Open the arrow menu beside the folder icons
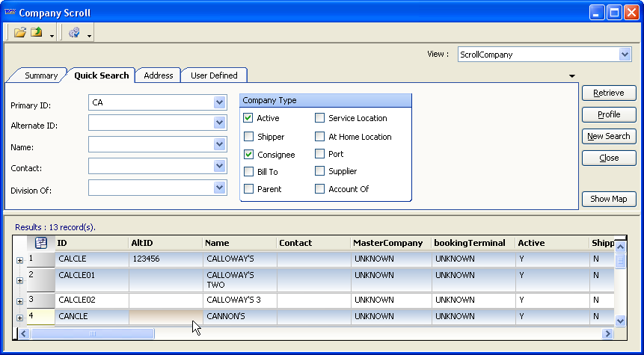 point(52,35)
